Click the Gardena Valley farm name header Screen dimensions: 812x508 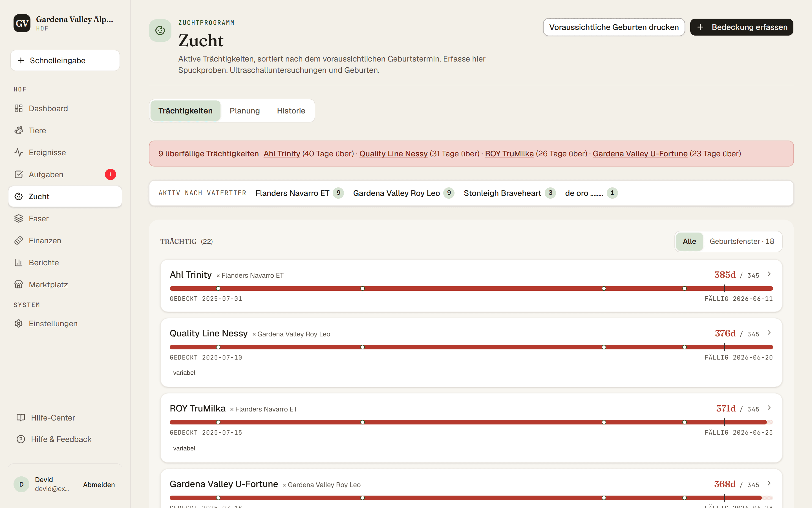tap(74, 19)
